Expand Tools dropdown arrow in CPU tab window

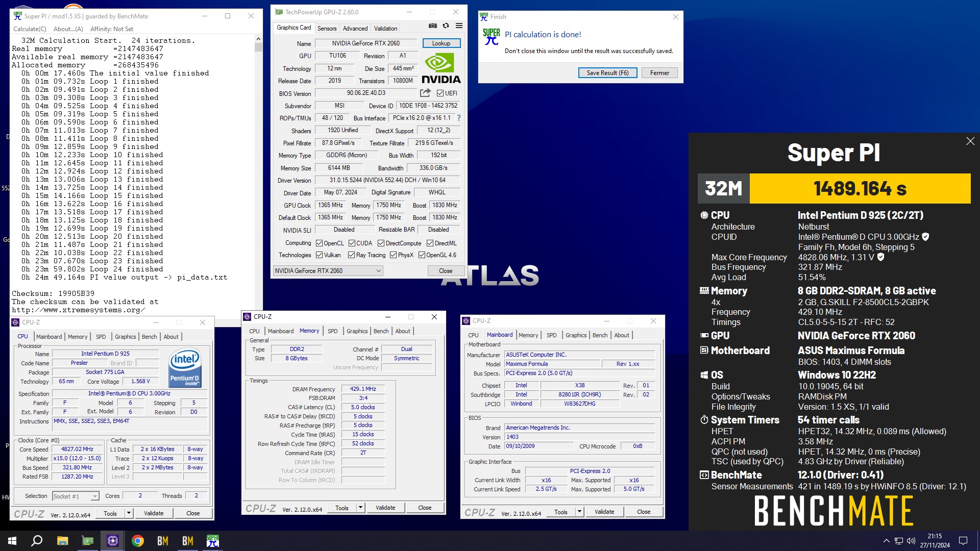pos(129,513)
